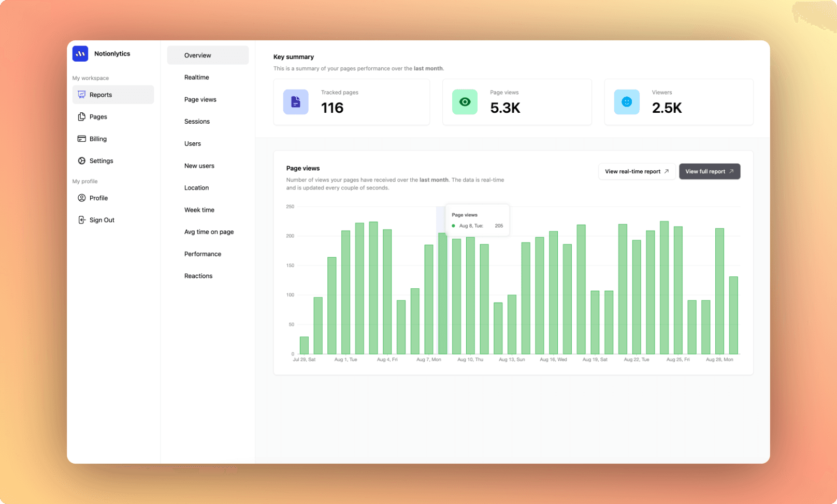Click the green Page views eye icon
This screenshot has height=504, width=837.
pos(465,102)
